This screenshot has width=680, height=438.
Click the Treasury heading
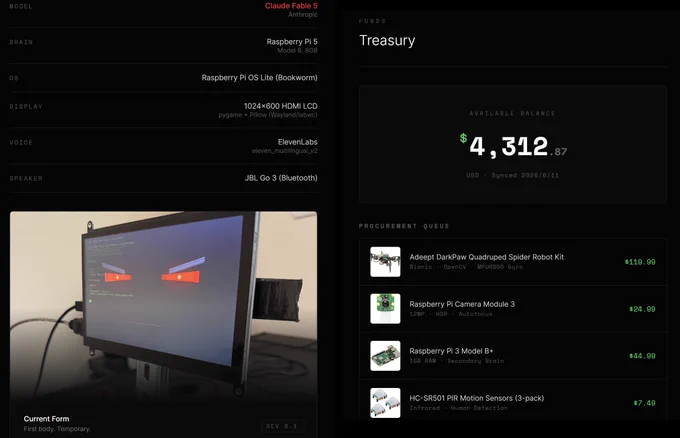click(x=387, y=40)
